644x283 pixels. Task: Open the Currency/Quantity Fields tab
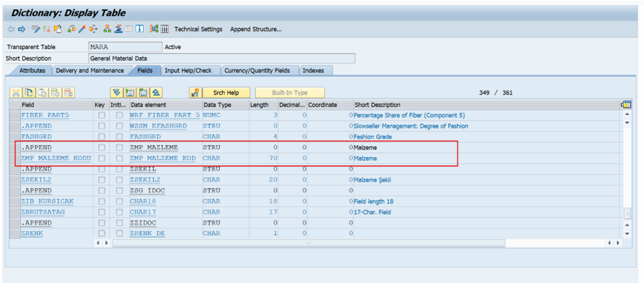(x=258, y=71)
